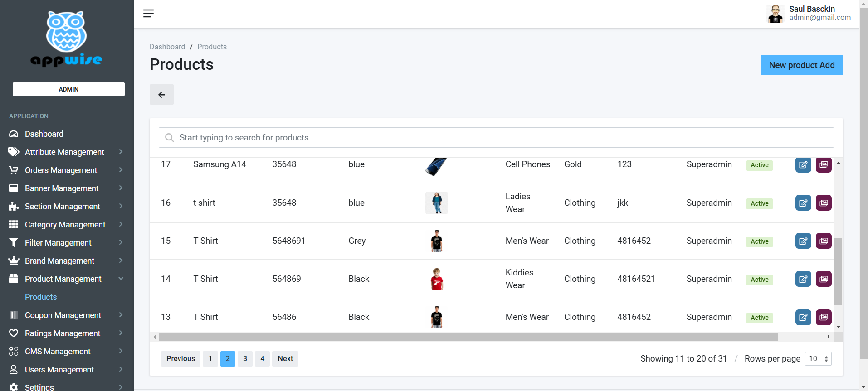868x391 pixels.
Task: Open the Products submenu item
Action: 41,297
